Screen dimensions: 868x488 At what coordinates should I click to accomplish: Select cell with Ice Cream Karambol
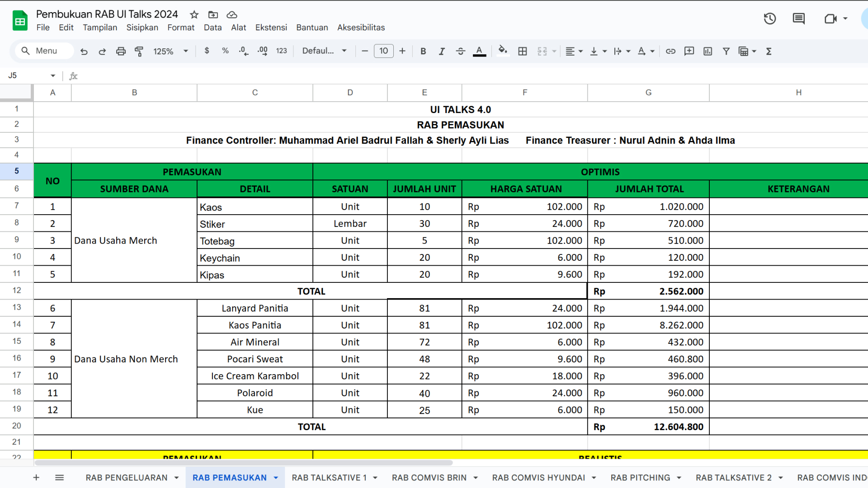tap(255, 376)
